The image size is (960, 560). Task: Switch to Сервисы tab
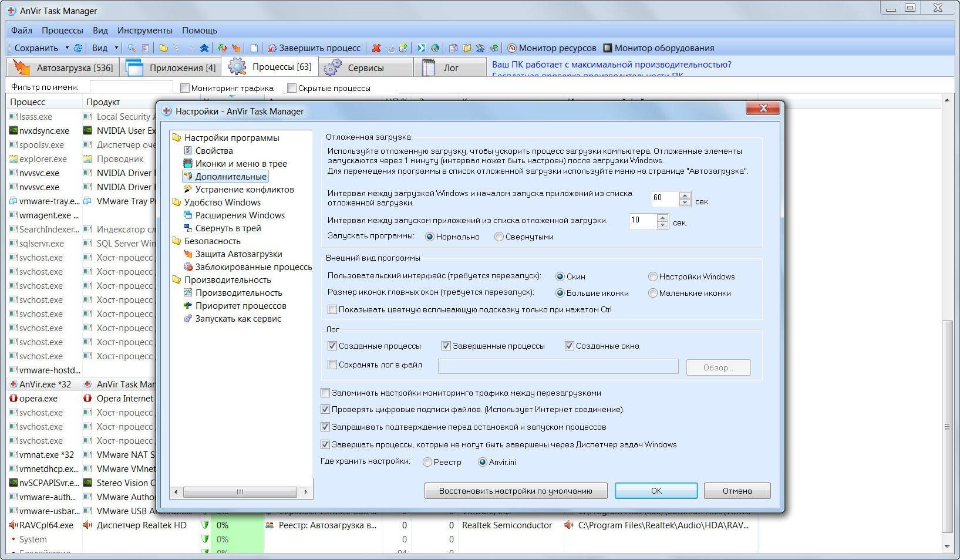tap(366, 68)
